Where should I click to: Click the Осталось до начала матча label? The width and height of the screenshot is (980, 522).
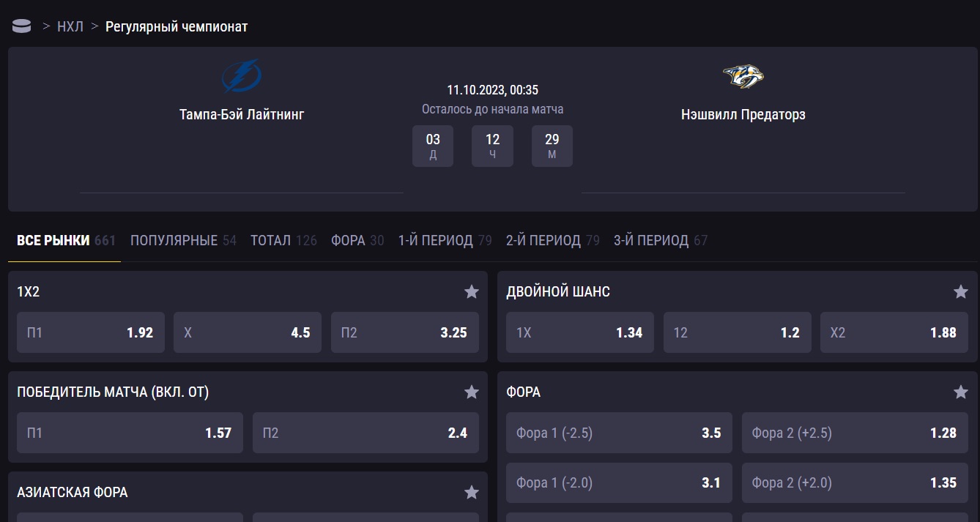(x=493, y=109)
